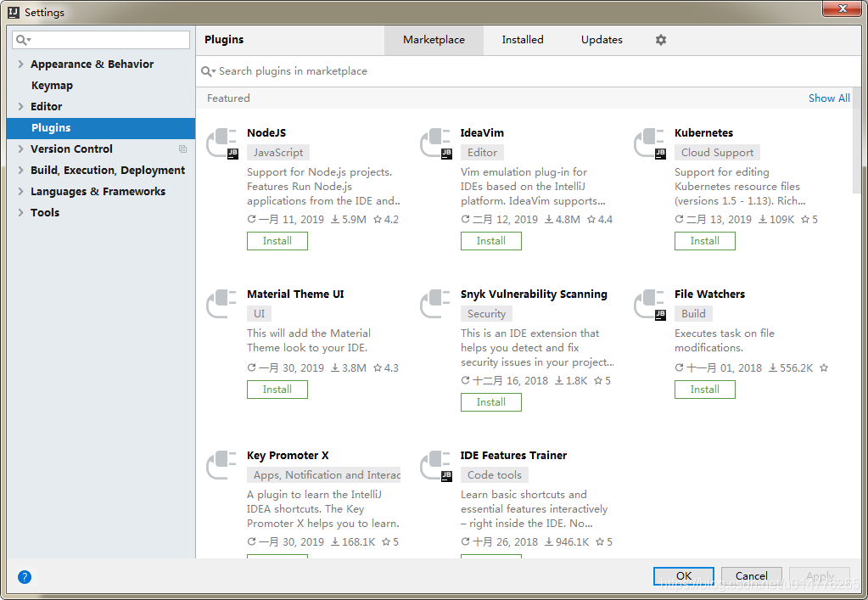This screenshot has height=600, width=868.
Task: Switch to the Marketplace tab
Action: (434, 40)
